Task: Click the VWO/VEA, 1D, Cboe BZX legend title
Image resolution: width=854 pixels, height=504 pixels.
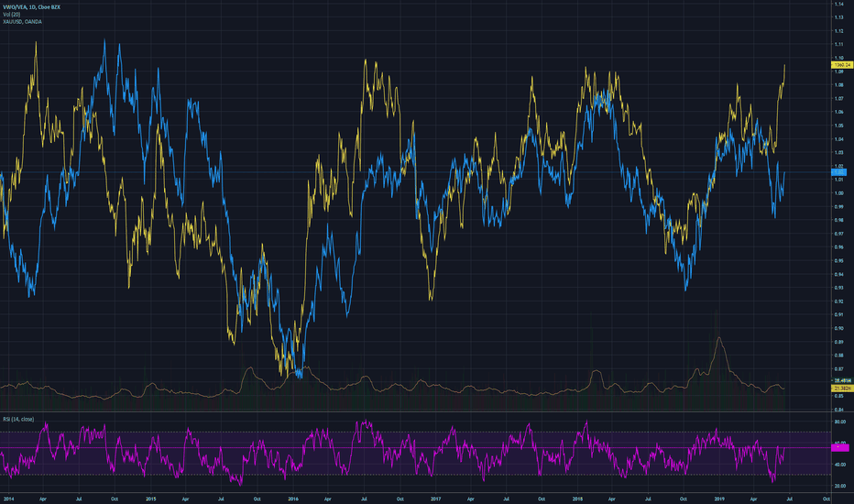Action: tap(31, 7)
